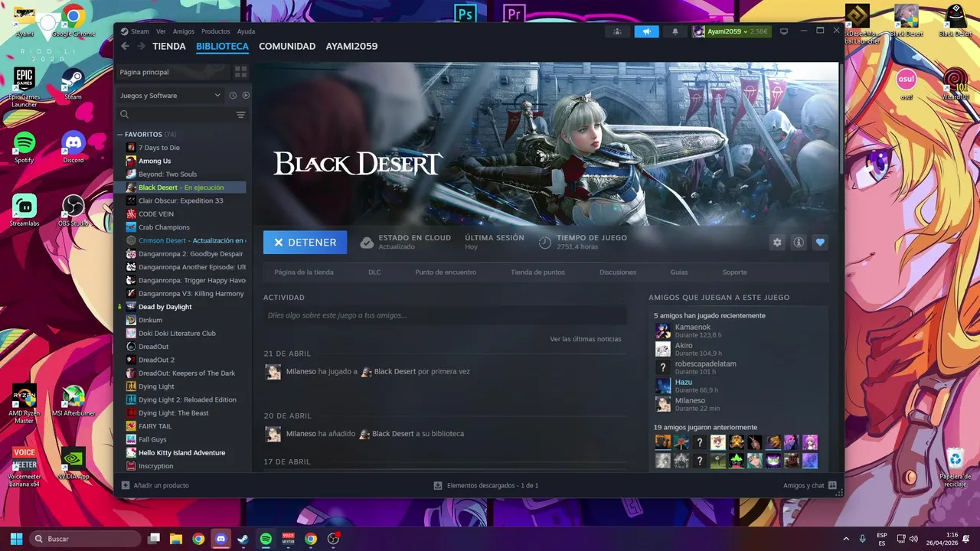Collapse the FAVORITOS category
Screen dimensions: 980x551
[120, 135]
